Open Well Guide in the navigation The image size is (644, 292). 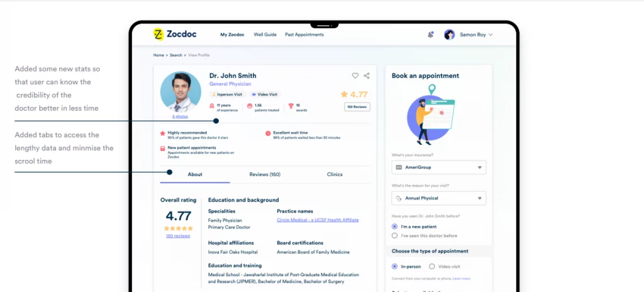265,35
